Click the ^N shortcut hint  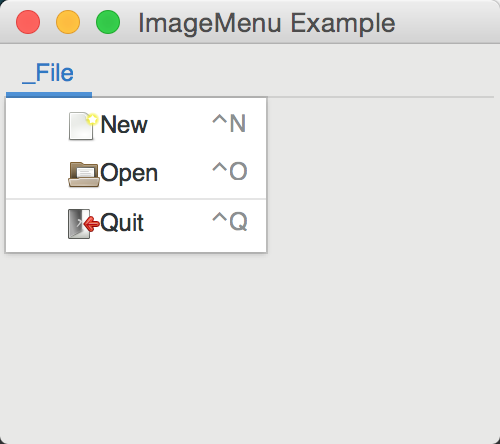229,123
